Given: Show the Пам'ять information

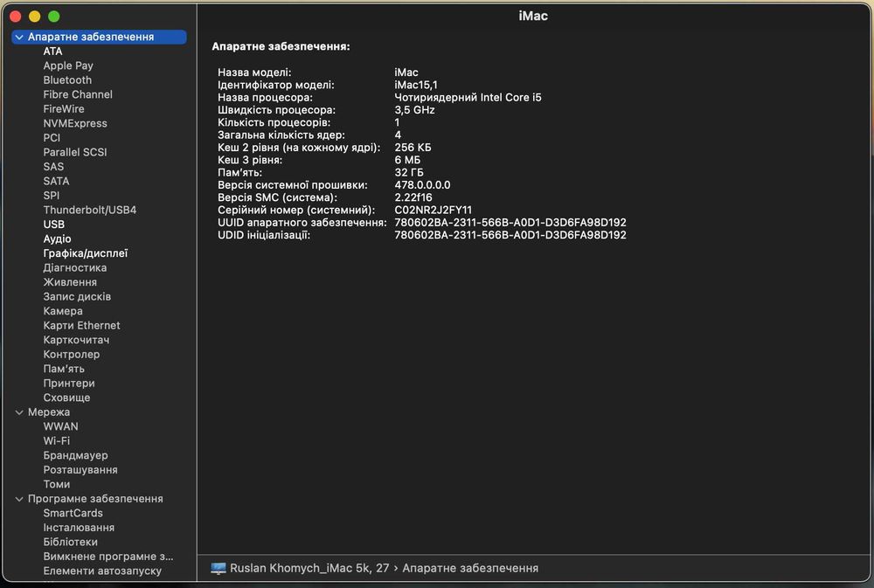Looking at the screenshot, I should tap(64, 369).
